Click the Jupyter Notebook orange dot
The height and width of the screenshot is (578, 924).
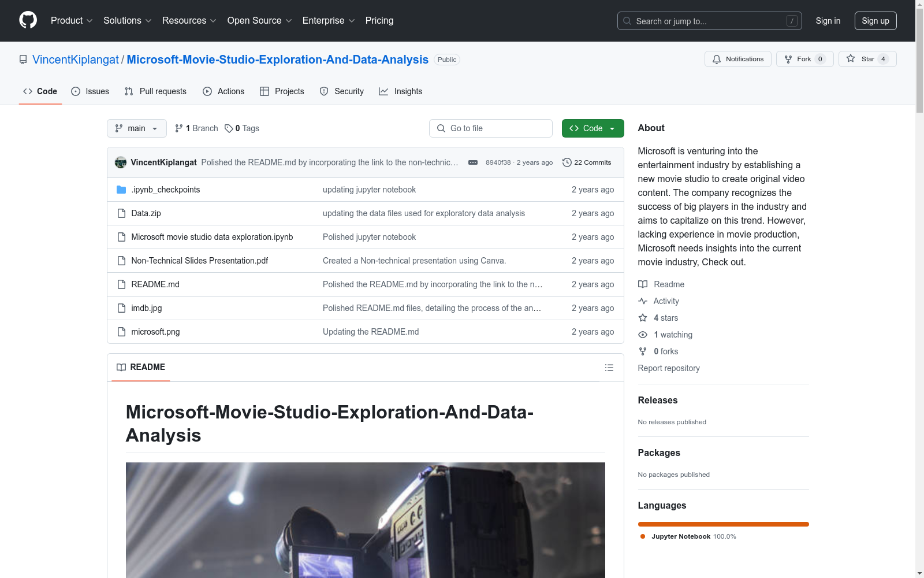pos(643,536)
